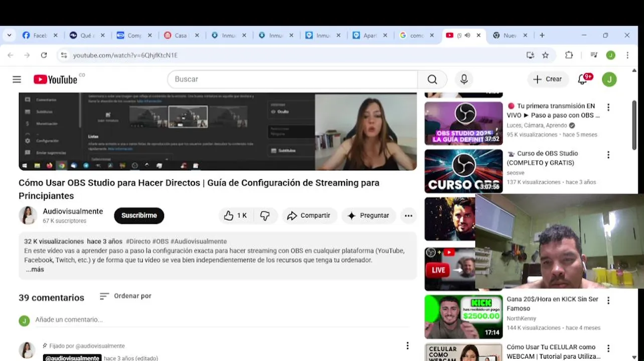Close the Facebook tab
This screenshot has height=361, width=644.
click(x=56, y=36)
